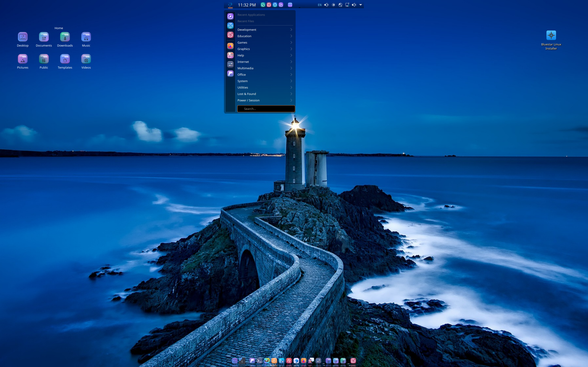
Task: Switch virtual desktop using pager in dock
Action: 242,361
